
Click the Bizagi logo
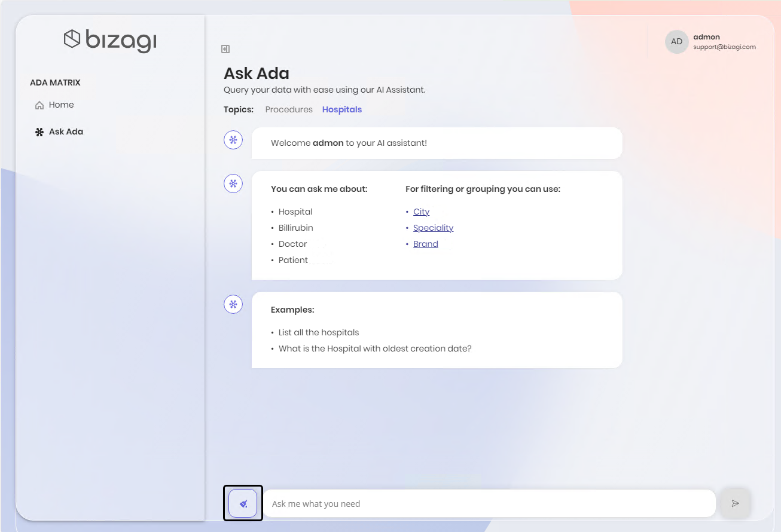[x=110, y=40]
